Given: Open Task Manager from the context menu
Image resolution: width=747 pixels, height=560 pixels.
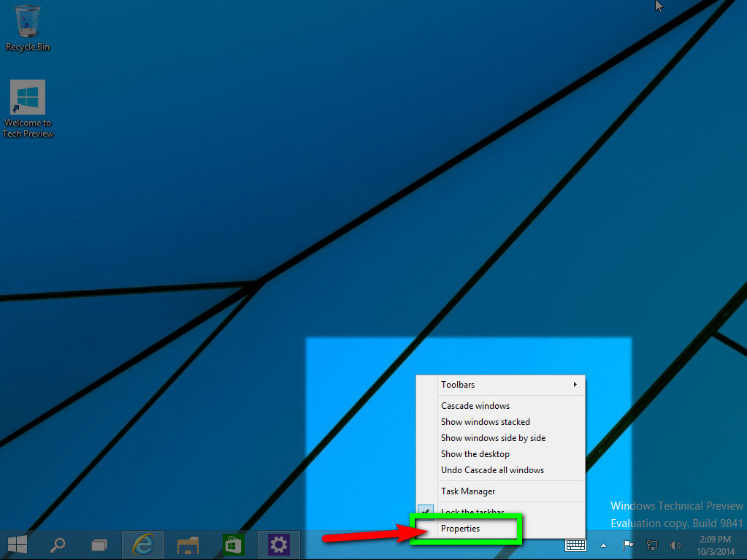Looking at the screenshot, I should coord(501,491).
